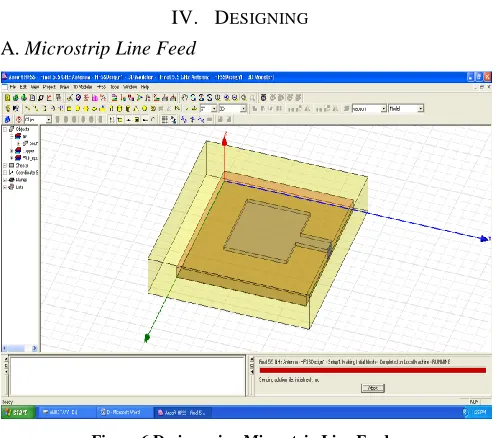The width and height of the screenshot is (496, 438).
Task: Collapse the air material node
Action: [11, 136]
